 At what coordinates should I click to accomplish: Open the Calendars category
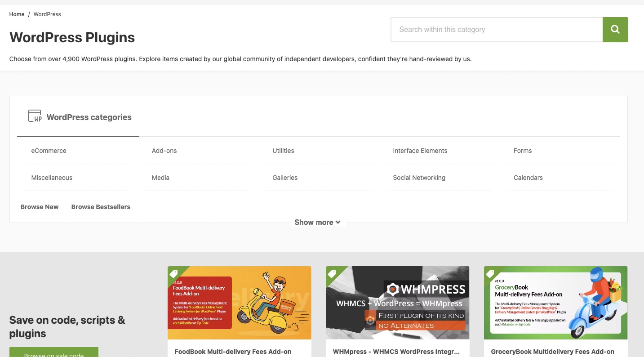click(528, 178)
